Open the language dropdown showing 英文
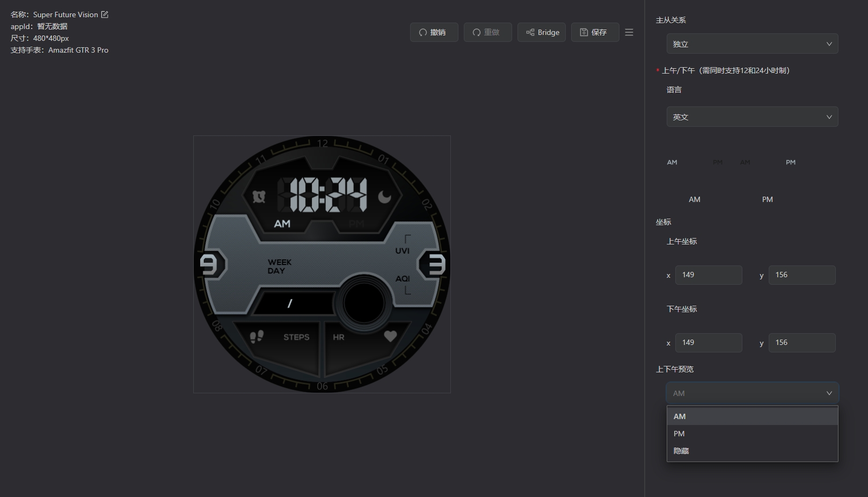This screenshot has height=497, width=868. coord(752,117)
